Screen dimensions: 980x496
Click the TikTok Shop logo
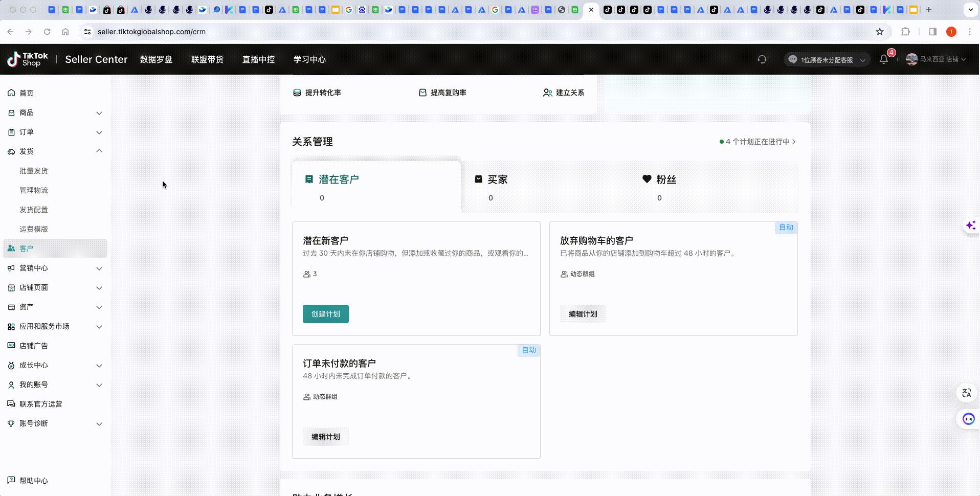(x=27, y=59)
